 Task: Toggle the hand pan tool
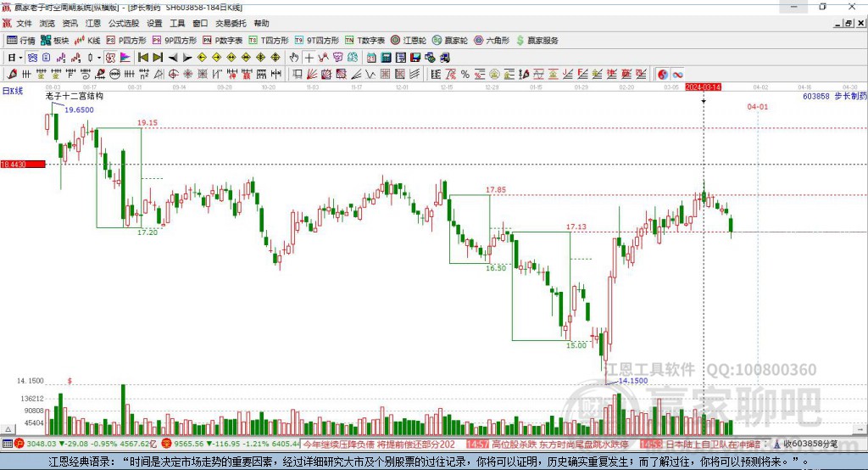(x=294, y=58)
